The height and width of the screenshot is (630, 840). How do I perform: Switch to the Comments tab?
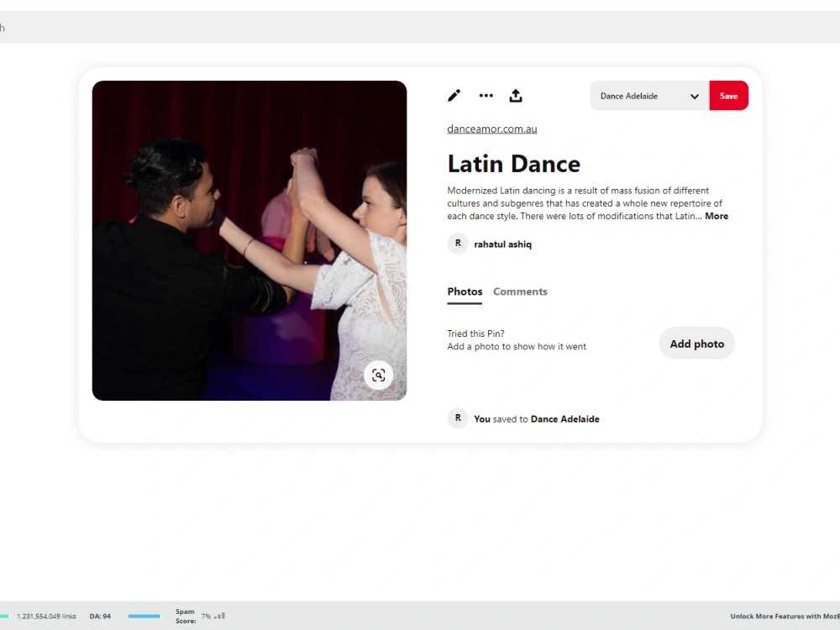coord(520,292)
